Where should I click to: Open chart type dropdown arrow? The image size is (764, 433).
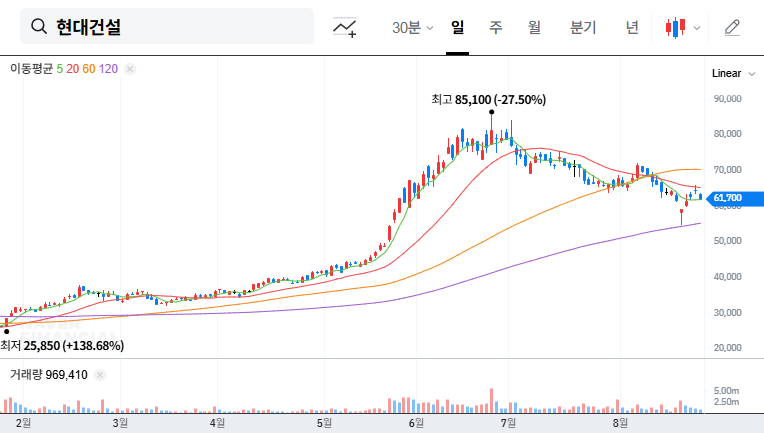[x=697, y=28]
